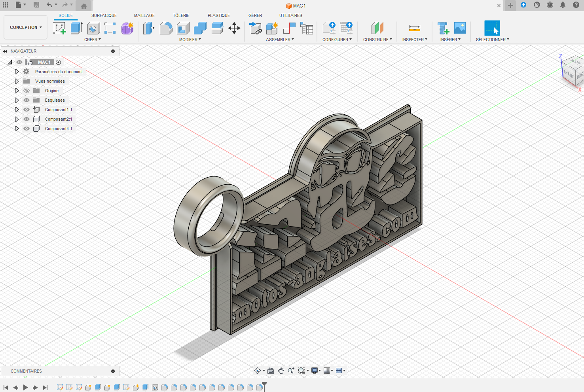The height and width of the screenshot is (392, 584).
Task: Open the CONCEPTION workspace dropdown
Action: tap(26, 27)
